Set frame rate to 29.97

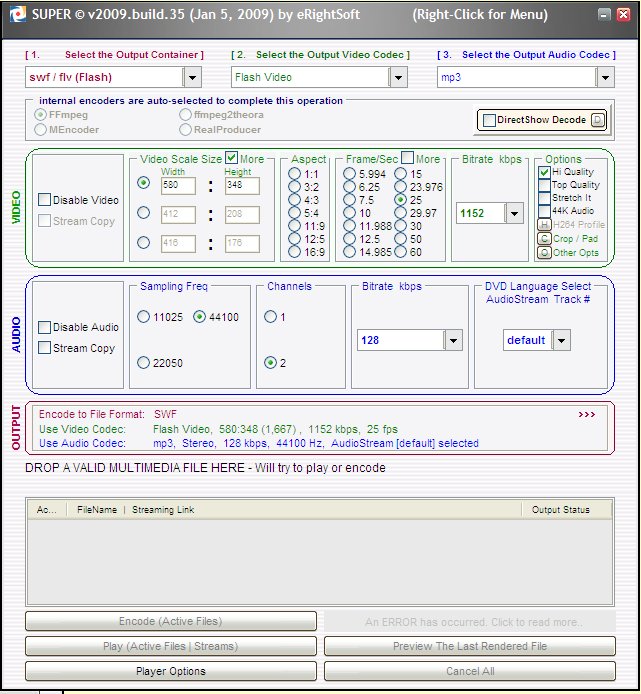(x=400, y=213)
